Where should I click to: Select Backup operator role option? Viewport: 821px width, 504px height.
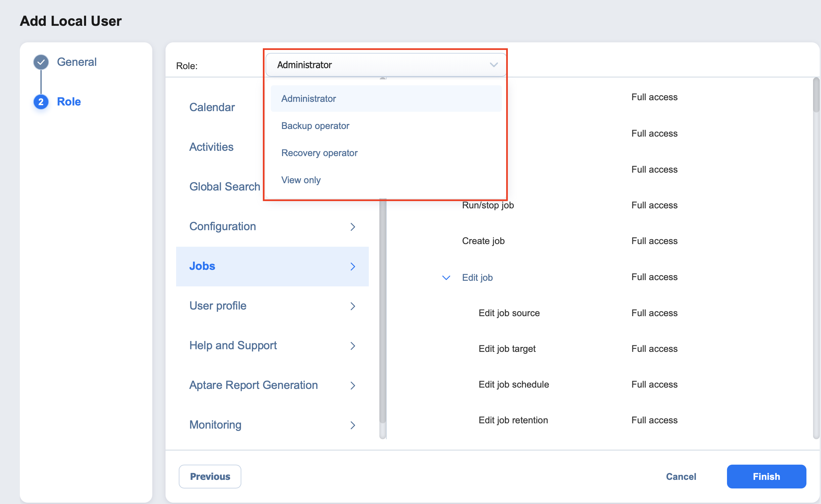point(315,126)
